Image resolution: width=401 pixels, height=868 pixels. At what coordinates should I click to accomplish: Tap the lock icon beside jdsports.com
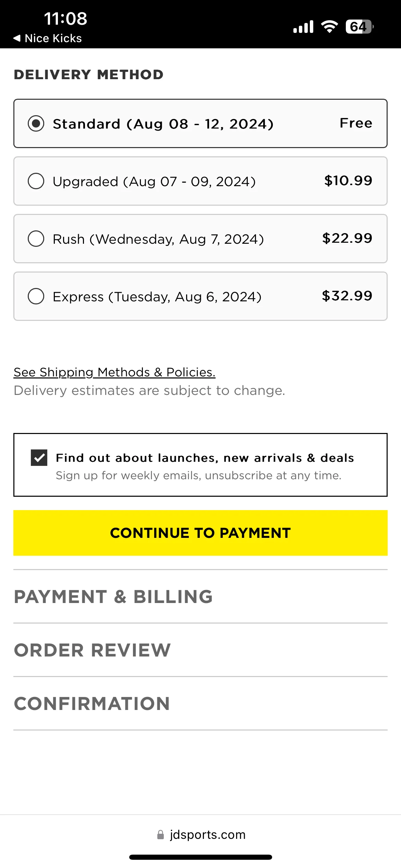pos(160,835)
